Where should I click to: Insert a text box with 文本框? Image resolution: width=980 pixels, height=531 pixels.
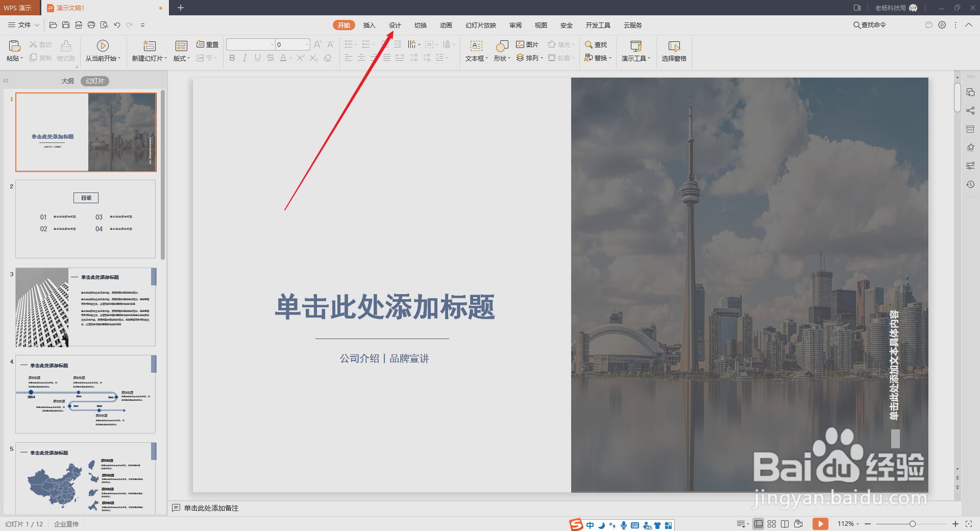(475, 51)
